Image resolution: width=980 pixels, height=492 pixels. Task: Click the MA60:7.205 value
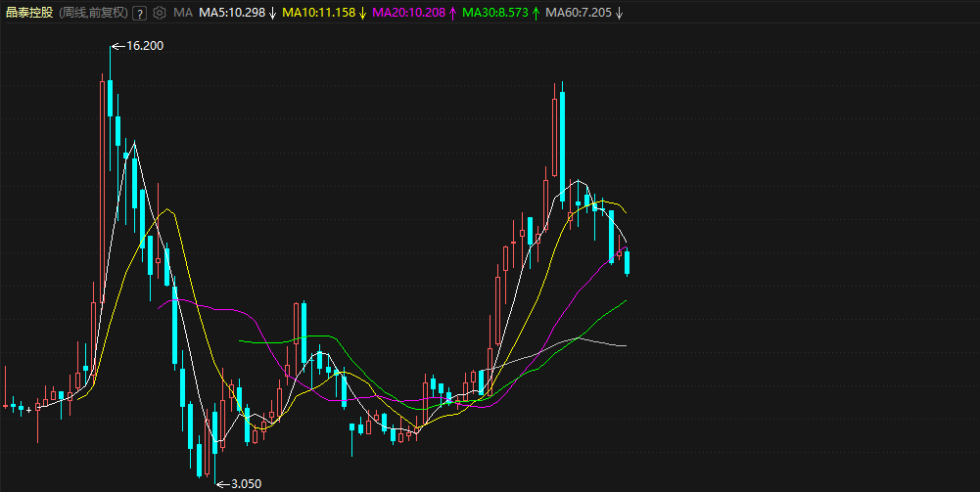click(579, 13)
